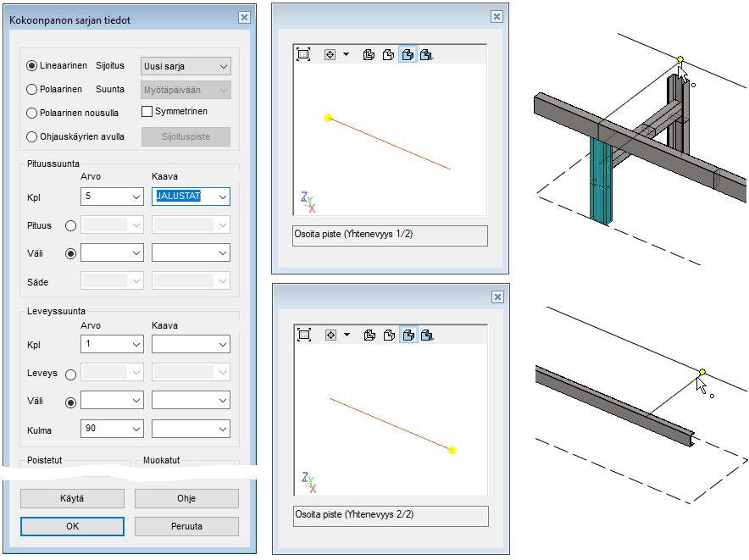The height and width of the screenshot is (560, 749).
Task: Click the fit-view icon in the upper preview
Action: (303, 54)
